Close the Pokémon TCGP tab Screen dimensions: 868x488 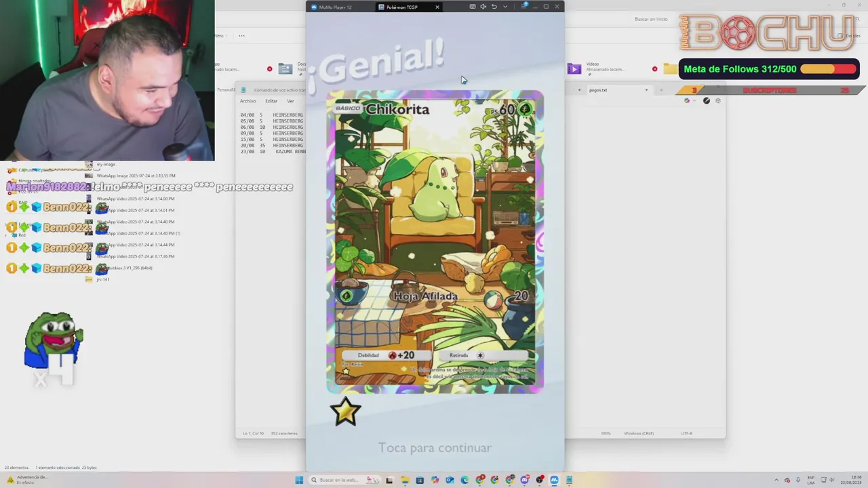(437, 7)
